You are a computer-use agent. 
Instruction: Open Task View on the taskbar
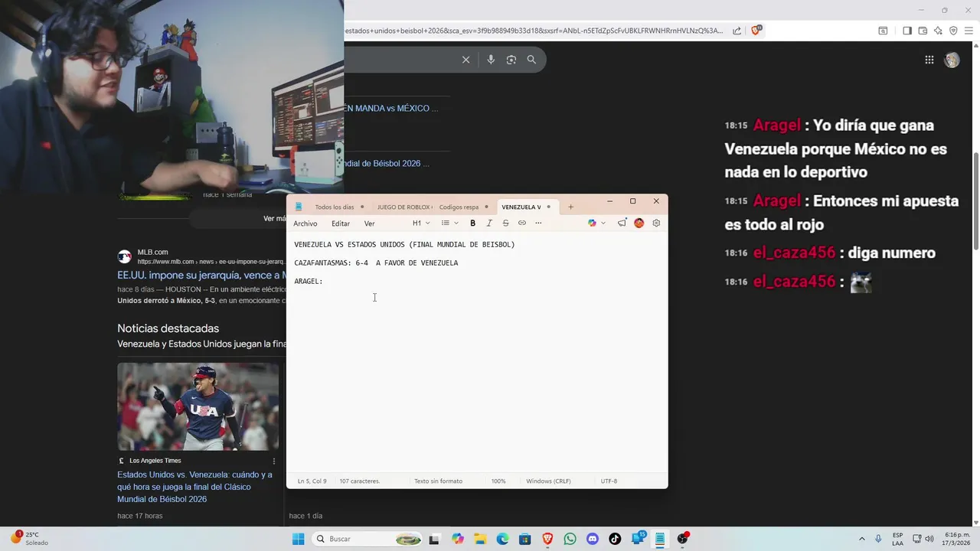click(x=434, y=539)
